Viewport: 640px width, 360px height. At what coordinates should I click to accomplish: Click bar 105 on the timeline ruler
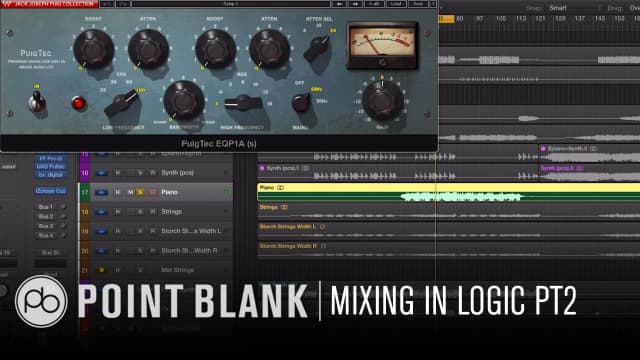501,19
